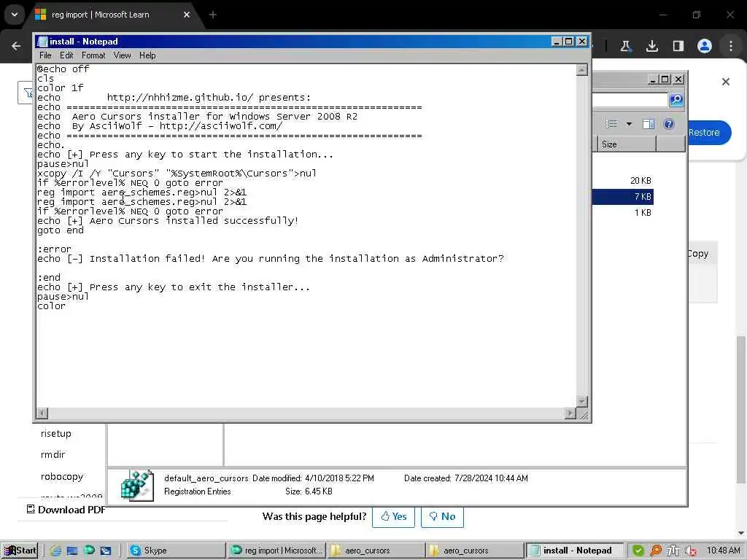Click the green checkmark tray icon
This screenshot has height=560, width=747.
coord(638,551)
